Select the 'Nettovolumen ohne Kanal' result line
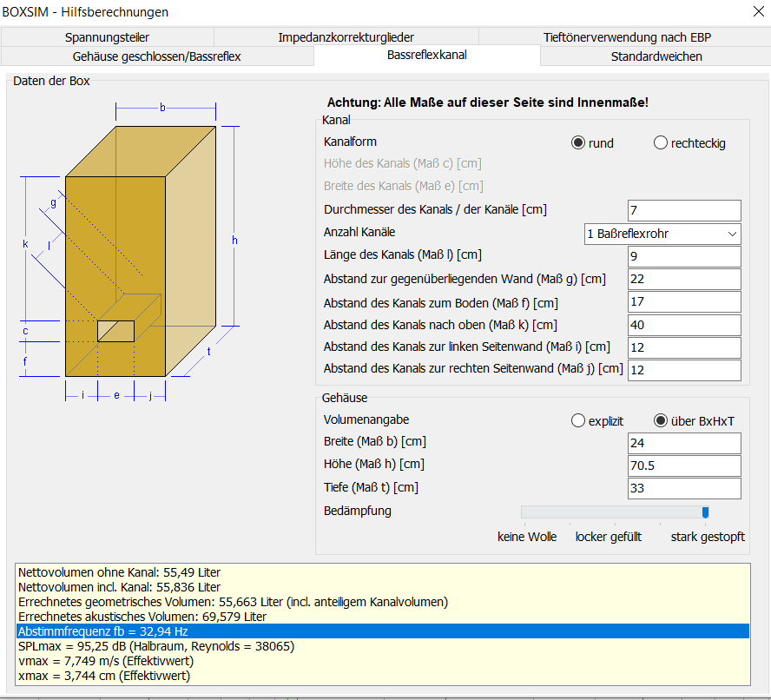The height and width of the screenshot is (700, 771). [x=383, y=572]
